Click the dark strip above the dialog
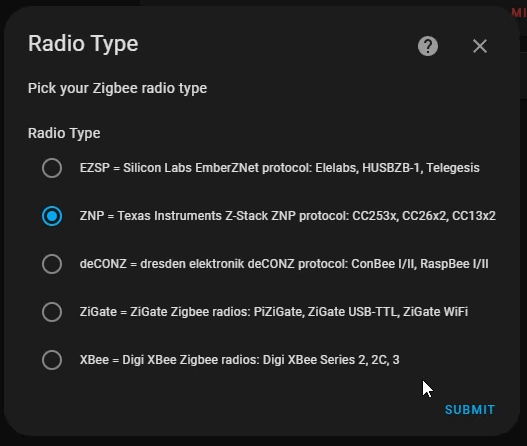This screenshot has height=446, width=527. point(264,2)
